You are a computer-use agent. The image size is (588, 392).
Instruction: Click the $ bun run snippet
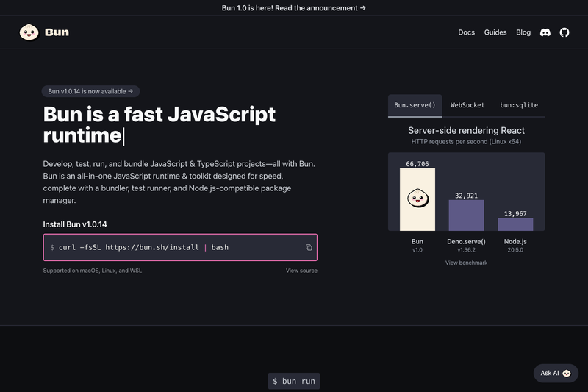pos(293,381)
